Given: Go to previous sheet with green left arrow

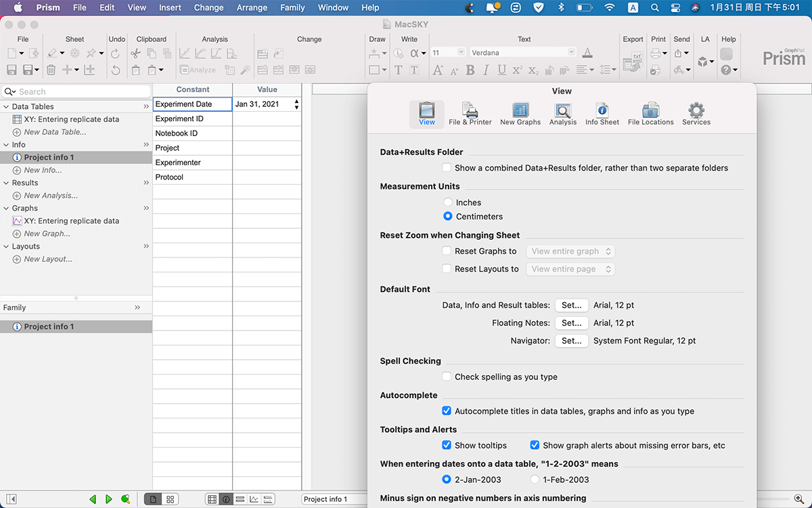Looking at the screenshot, I should pos(93,499).
